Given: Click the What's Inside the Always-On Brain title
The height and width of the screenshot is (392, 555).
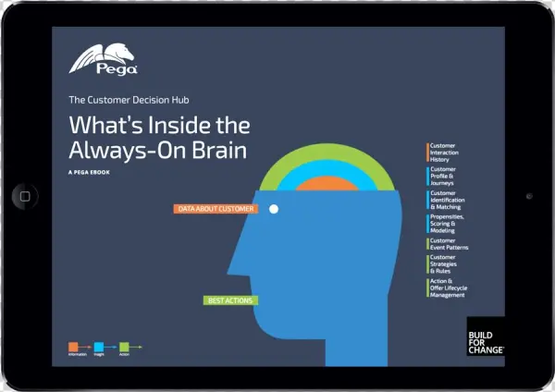Looking at the screenshot, I should [x=159, y=137].
